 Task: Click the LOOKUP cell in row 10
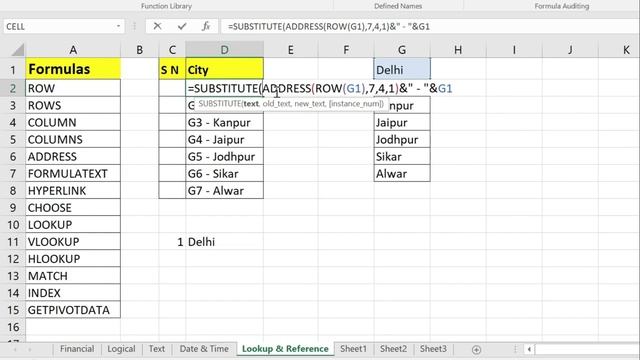(73, 225)
